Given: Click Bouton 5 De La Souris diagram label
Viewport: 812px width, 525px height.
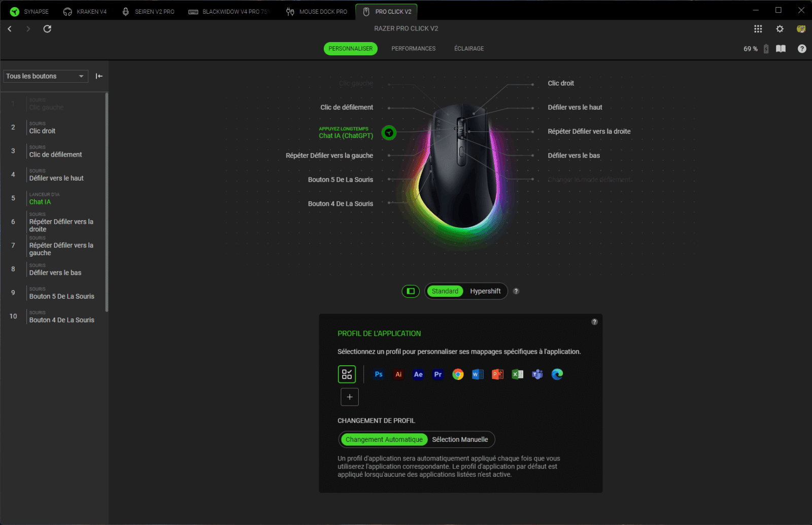Looking at the screenshot, I should (x=341, y=180).
